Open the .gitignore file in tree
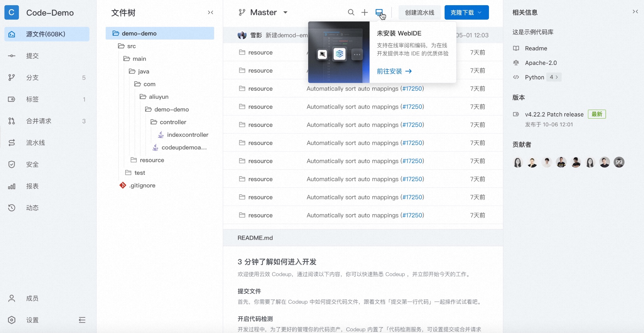The image size is (644, 333). [x=138, y=186]
